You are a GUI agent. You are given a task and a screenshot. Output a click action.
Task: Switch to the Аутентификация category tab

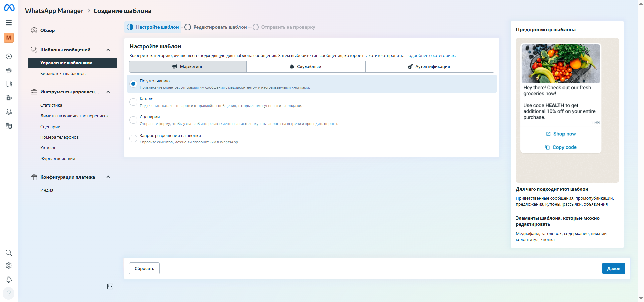pos(429,67)
